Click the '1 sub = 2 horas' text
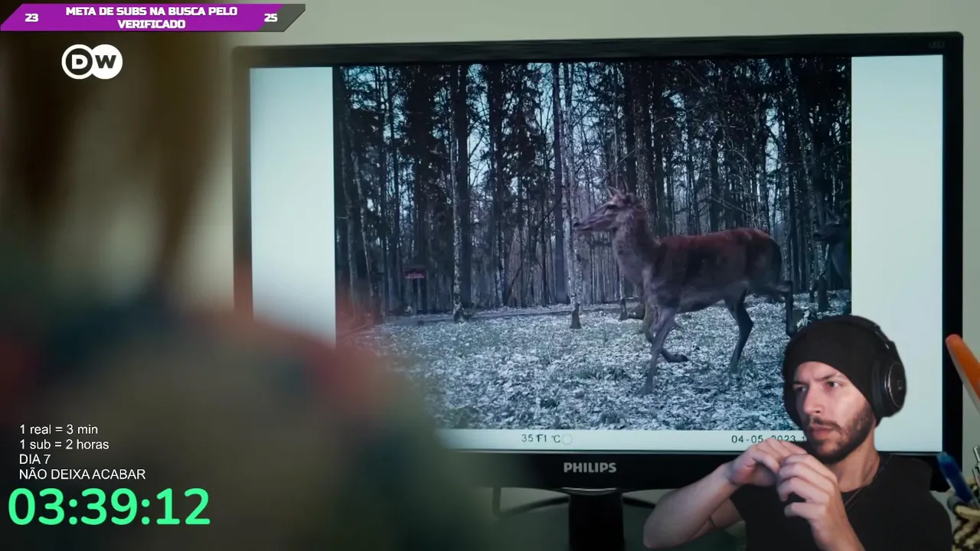 tap(64, 445)
